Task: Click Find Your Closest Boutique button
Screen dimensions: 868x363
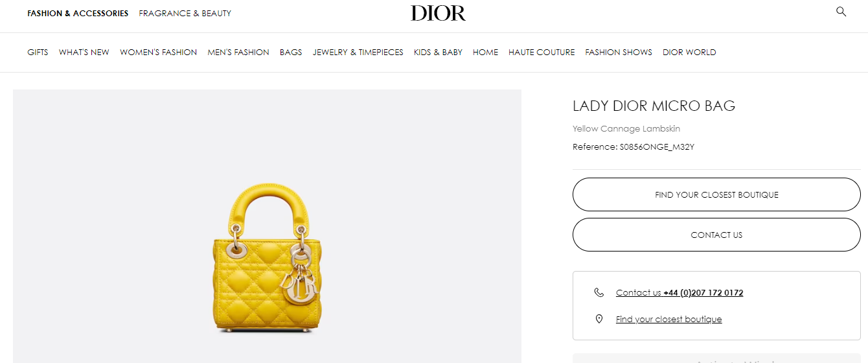Action: point(716,194)
